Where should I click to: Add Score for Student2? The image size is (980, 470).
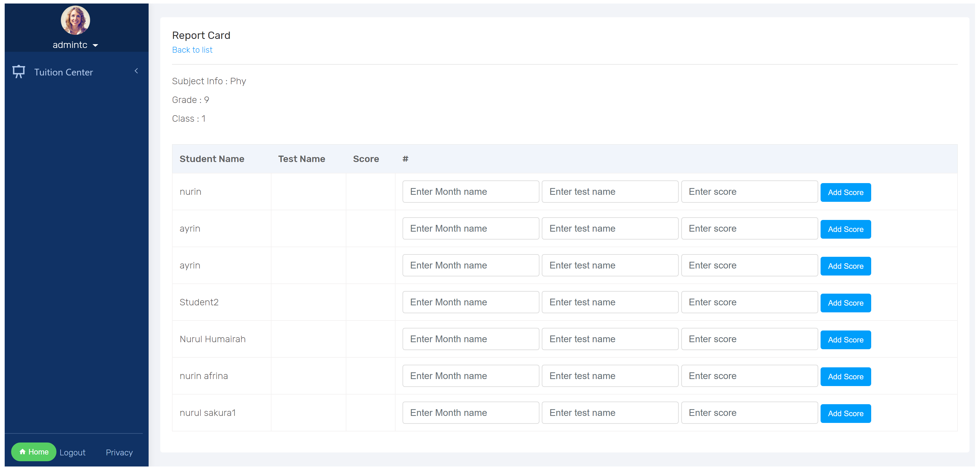[x=845, y=303]
